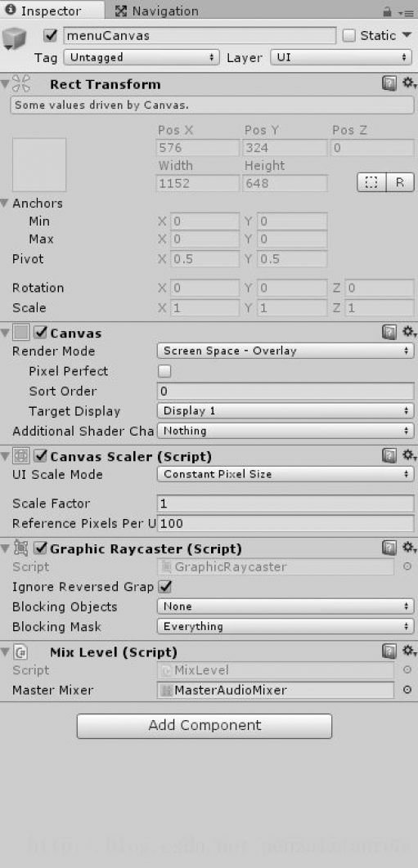Collapse the Anchors foldout triangle
The height and width of the screenshot is (868, 418).
[5, 204]
